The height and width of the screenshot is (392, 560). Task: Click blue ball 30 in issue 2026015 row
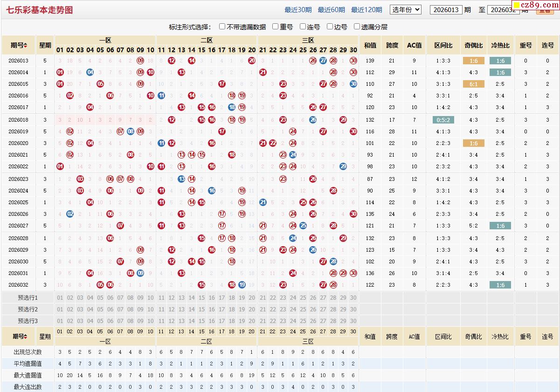tap(353, 84)
